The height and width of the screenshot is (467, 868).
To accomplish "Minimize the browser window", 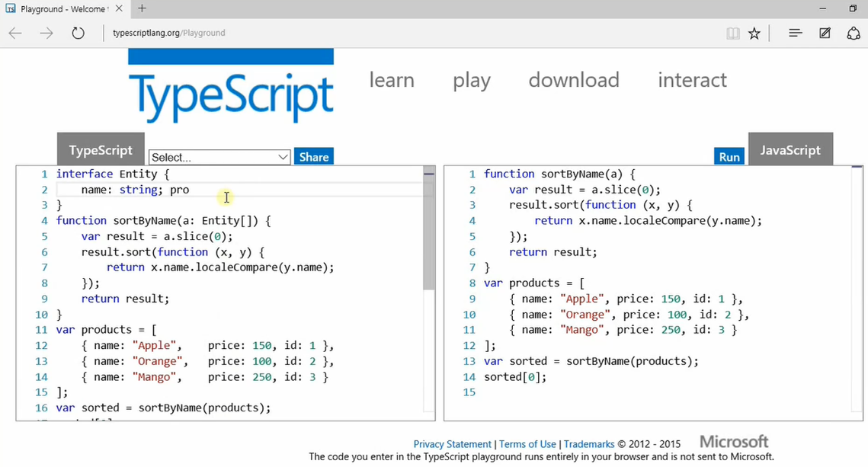I will (x=822, y=9).
